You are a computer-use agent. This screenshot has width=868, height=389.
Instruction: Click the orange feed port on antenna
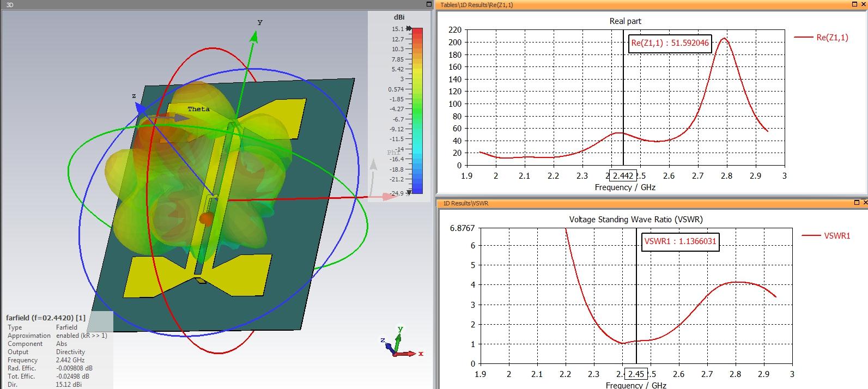pyautogui.click(x=206, y=218)
